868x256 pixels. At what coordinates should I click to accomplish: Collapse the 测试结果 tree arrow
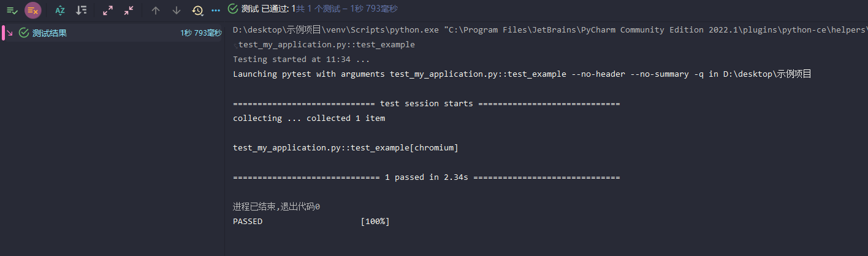click(x=9, y=33)
